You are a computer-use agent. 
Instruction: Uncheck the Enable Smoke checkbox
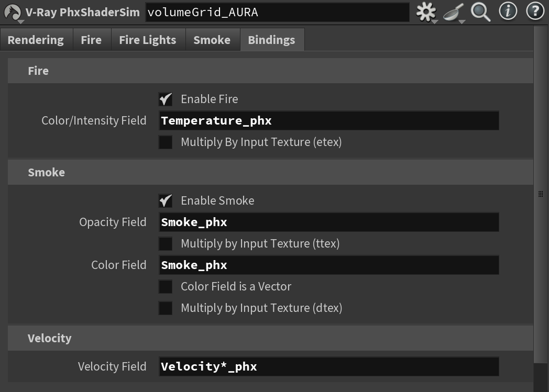(x=166, y=201)
